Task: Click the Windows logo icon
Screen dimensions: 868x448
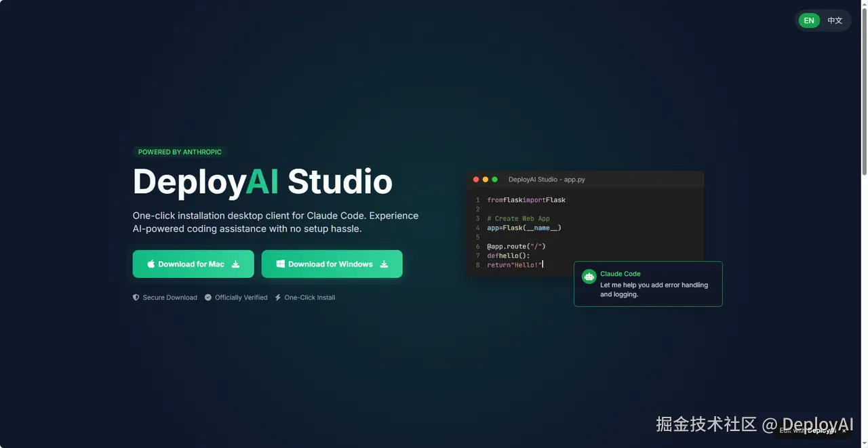Action: click(280, 264)
